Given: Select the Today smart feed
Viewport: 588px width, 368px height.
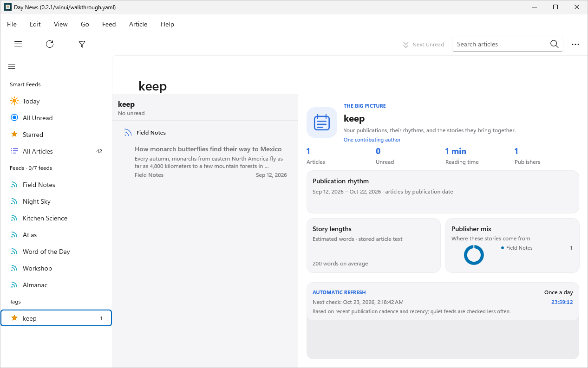Looking at the screenshot, I should [x=56, y=101].
